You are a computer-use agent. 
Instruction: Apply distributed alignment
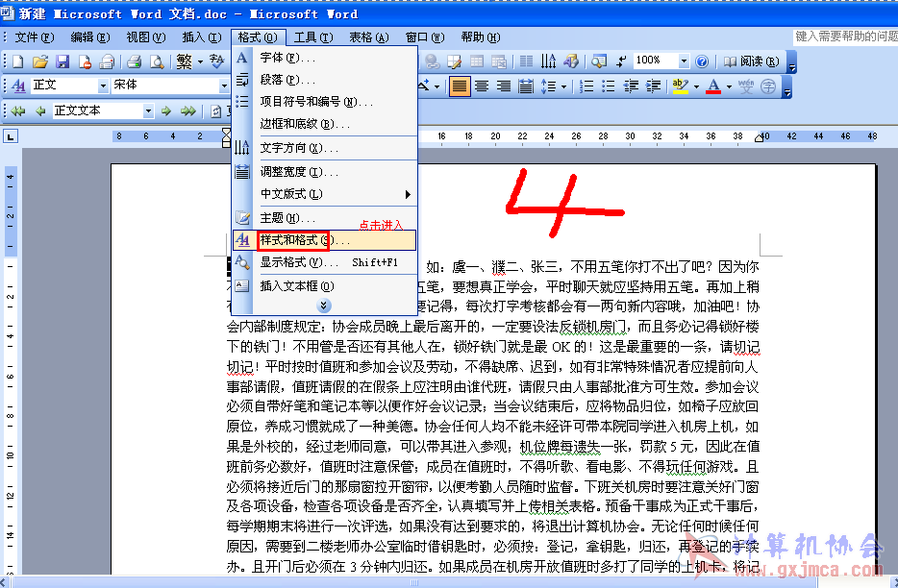coord(526,86)
